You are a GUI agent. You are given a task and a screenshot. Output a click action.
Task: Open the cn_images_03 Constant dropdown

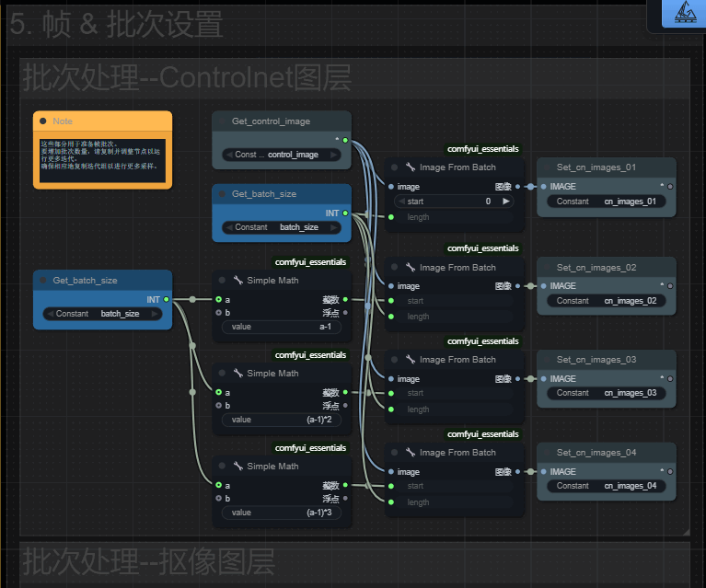[x=607, y=393]
